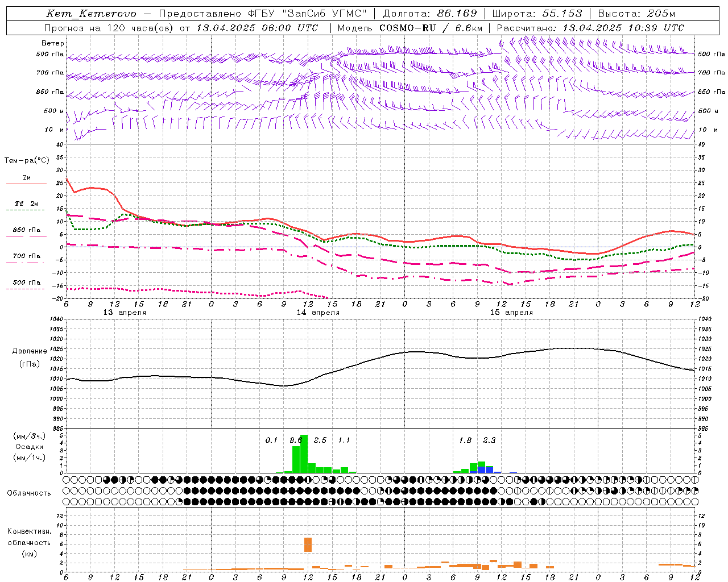Image resolution: width=728 pixels, height=582 pixels.
Task: Click the tallest green precipitation bar
Action: coord(304,454)
